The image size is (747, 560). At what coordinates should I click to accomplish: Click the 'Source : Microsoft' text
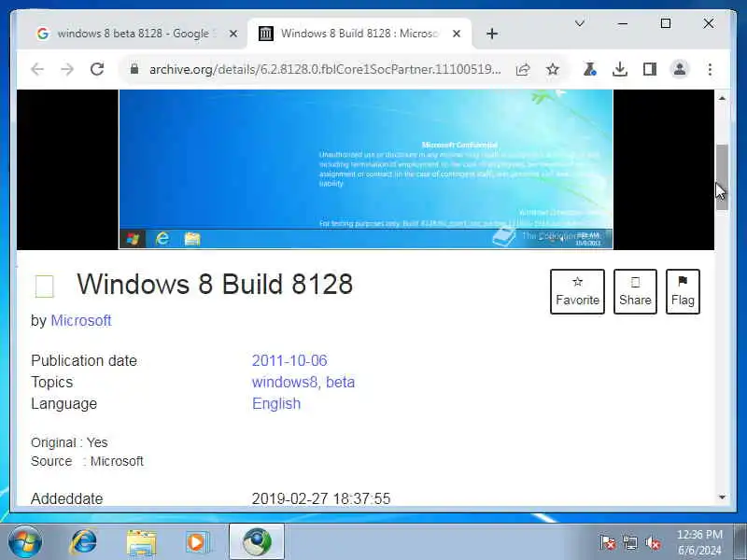click(x=87, y=461)
